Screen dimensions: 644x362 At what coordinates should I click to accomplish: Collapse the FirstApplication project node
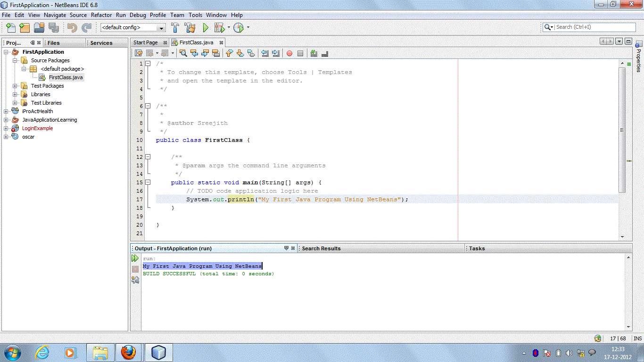coord(6,52)
